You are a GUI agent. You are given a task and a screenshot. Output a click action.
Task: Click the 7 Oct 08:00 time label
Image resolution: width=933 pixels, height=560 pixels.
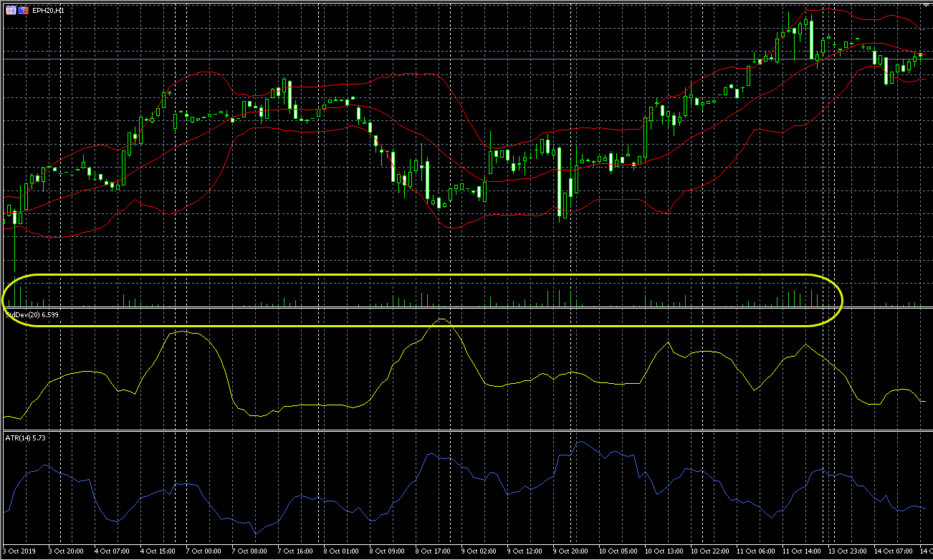click(x=249, y=551)
